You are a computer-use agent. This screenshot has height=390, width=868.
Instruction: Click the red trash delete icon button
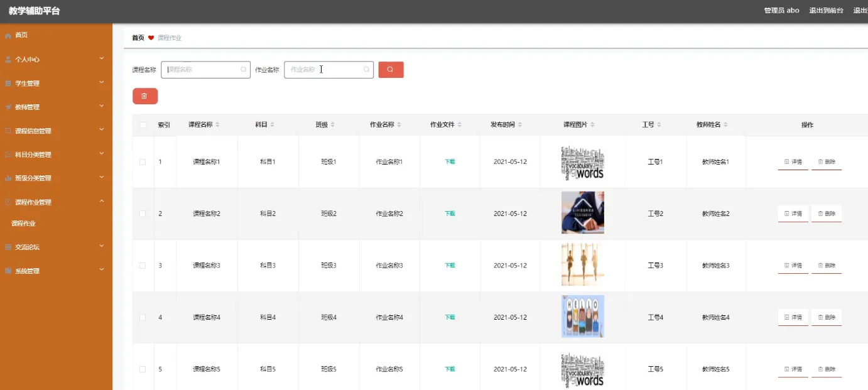pyautogui.click(x=144, y=95)
